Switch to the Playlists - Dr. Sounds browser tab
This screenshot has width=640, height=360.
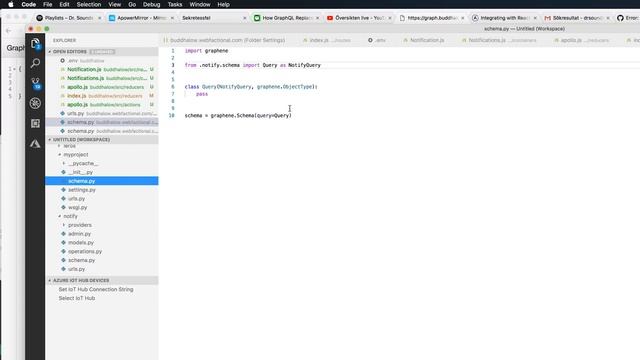coord(69,18)
